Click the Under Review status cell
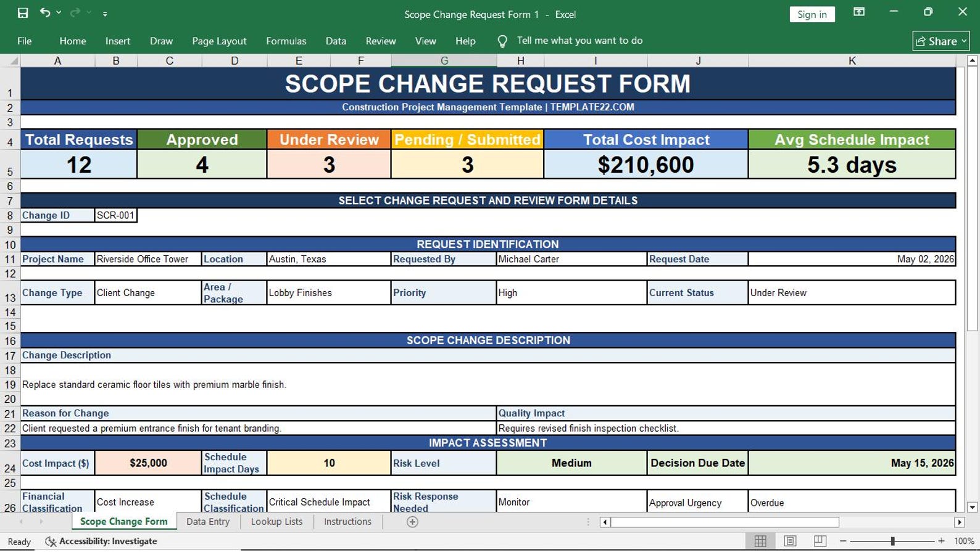Viewport: 980px width, 552px height. click(x=852, y=292)
